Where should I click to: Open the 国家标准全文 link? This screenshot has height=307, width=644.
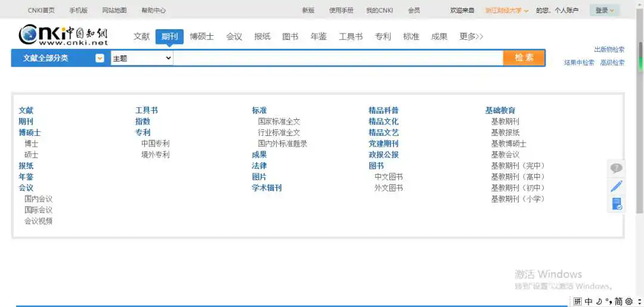point(279,122)
